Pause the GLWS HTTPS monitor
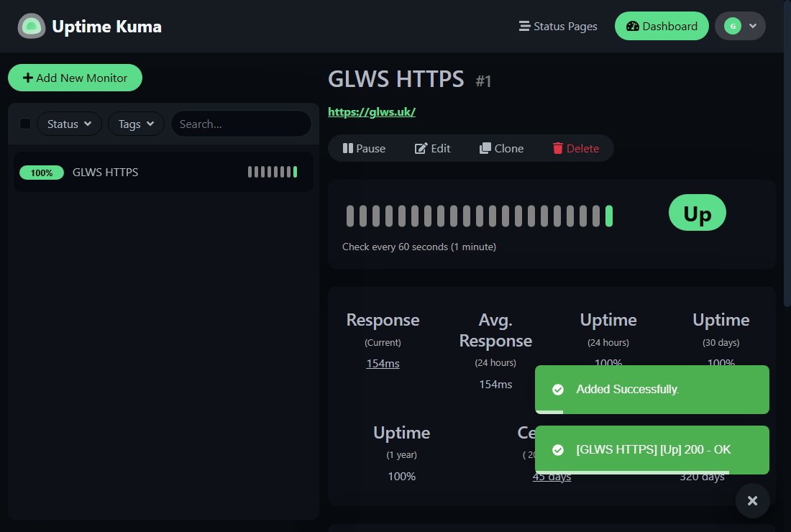Screen dimensions: 791x532 point(365,148)
